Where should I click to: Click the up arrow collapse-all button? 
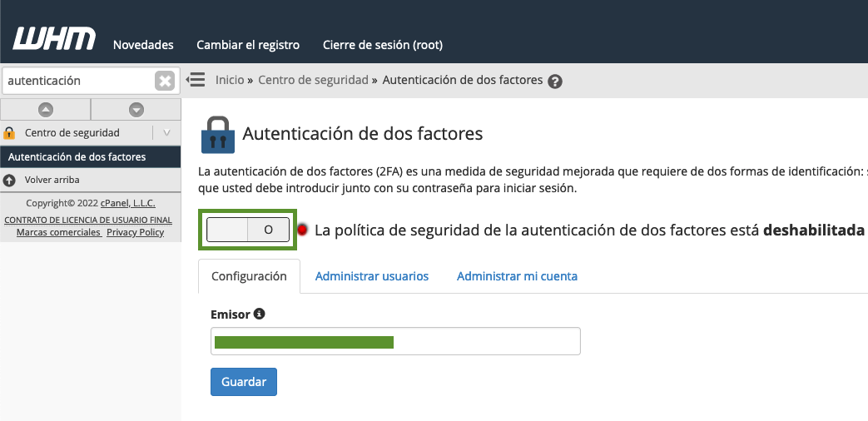[46, 109]
